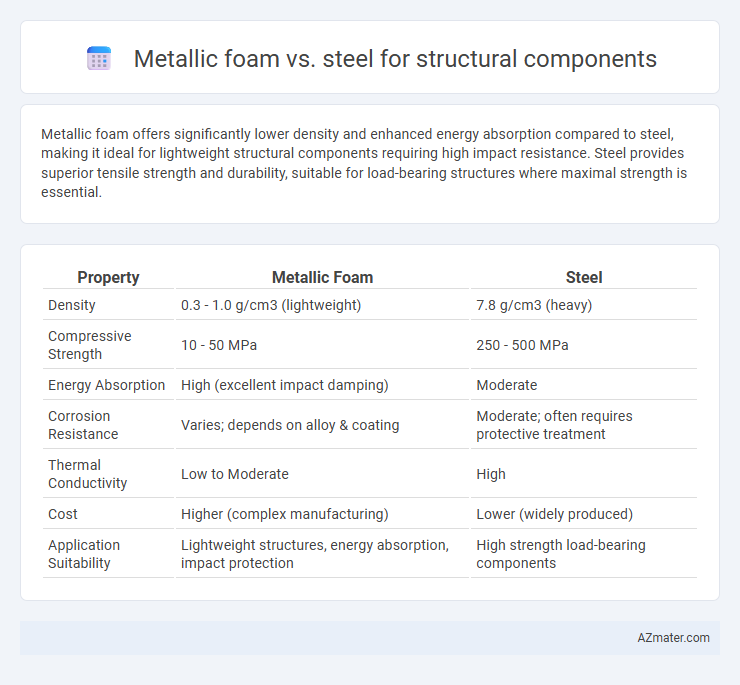Select the 'Compressive Strength' row label
The image size is (740, 685).
(90, 345)
